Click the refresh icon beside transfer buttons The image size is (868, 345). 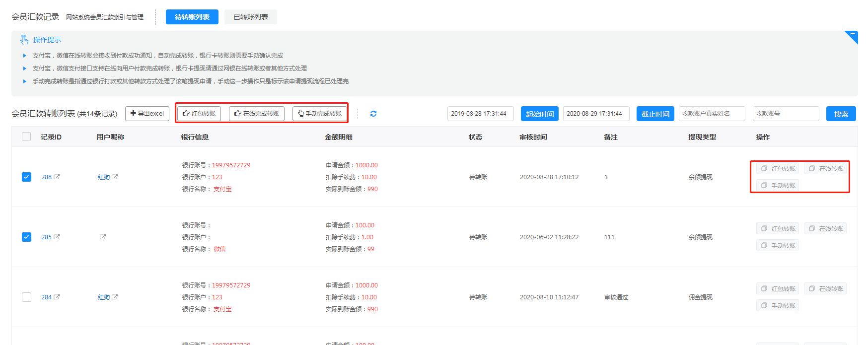(373, 114)
